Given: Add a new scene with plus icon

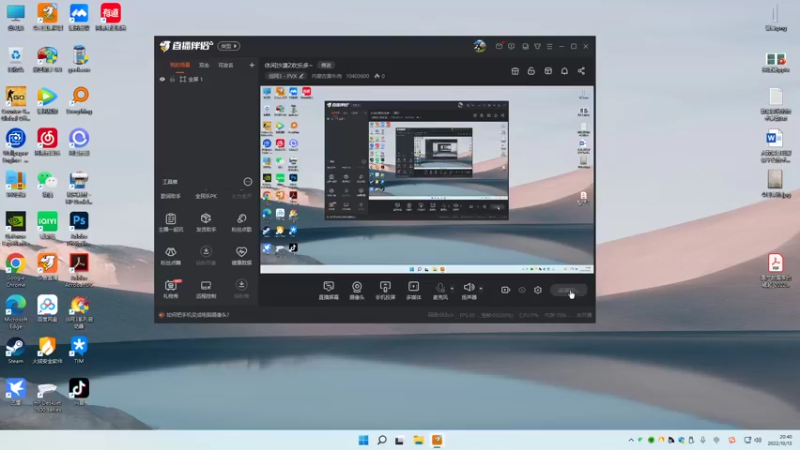Looking at the screenshot, I should [252, 65].
